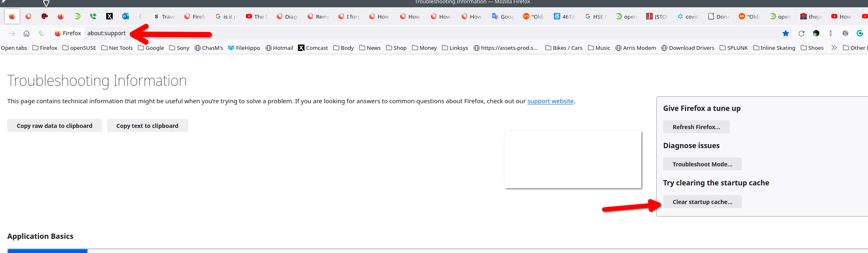
Task: Switch to the 'is it p' Google tab
Action: point(226,17)
